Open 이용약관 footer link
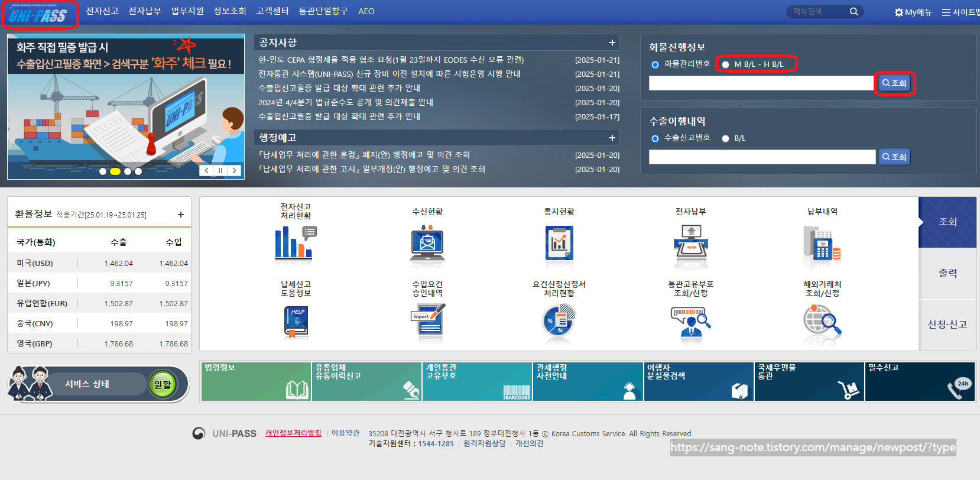The image size is (980, 480). point(345,433)
